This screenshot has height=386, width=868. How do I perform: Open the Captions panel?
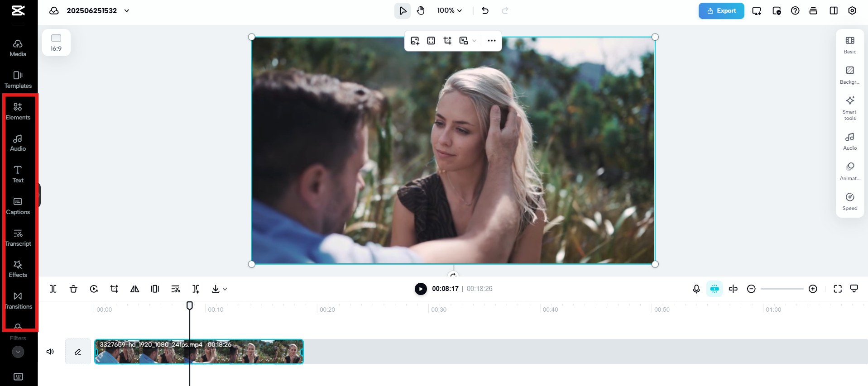pos(18,206)
